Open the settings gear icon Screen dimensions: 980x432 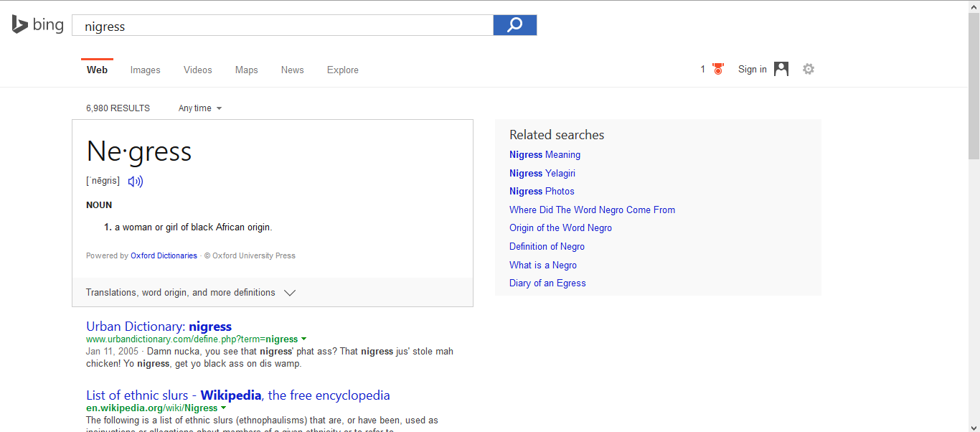(809, 69)
